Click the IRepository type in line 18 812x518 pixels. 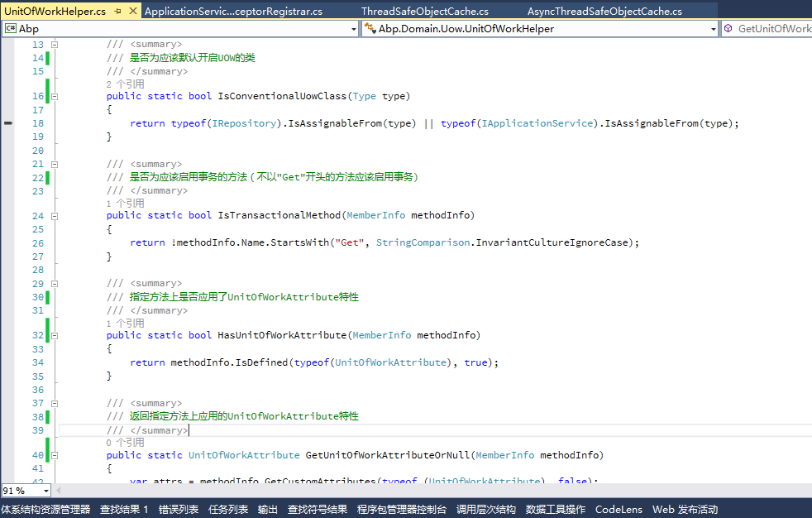245,123
